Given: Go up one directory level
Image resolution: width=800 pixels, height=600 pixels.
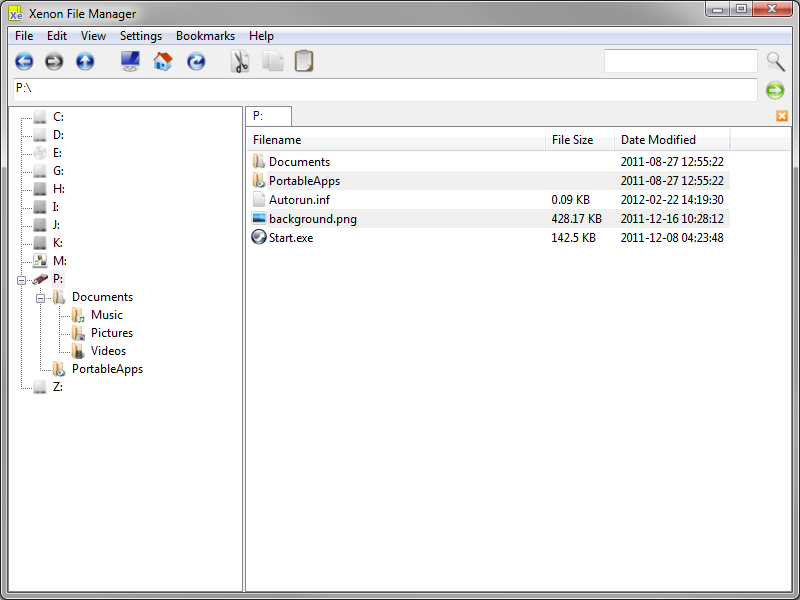Looking at the screenshot, I should tap(85, 62).
